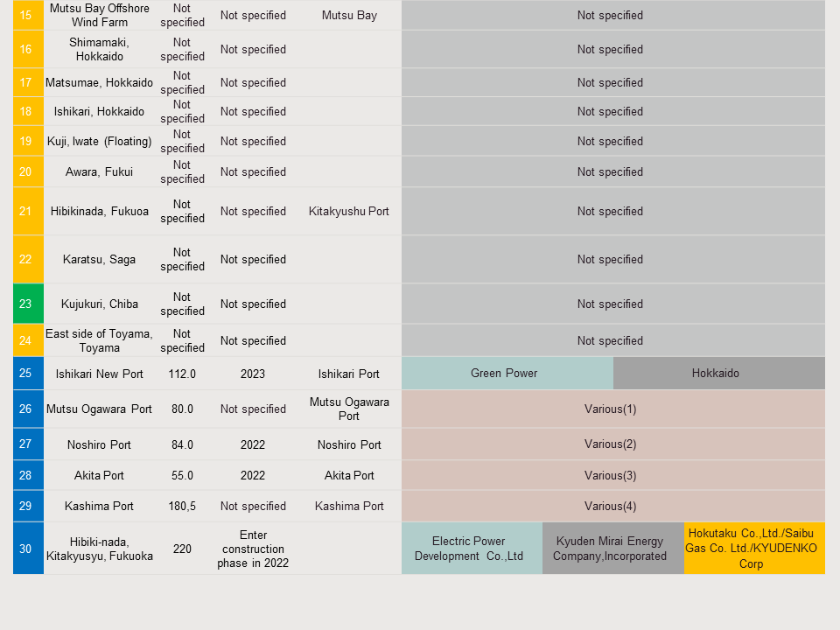
Task: Select the Enter construction phase in 2022 cell
Action: 253,549
